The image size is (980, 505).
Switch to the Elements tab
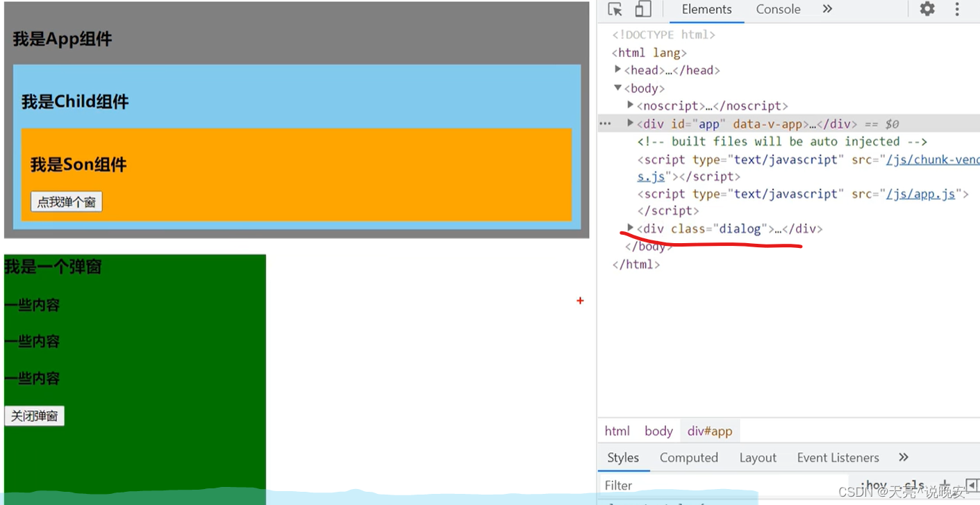click(706, 10)
